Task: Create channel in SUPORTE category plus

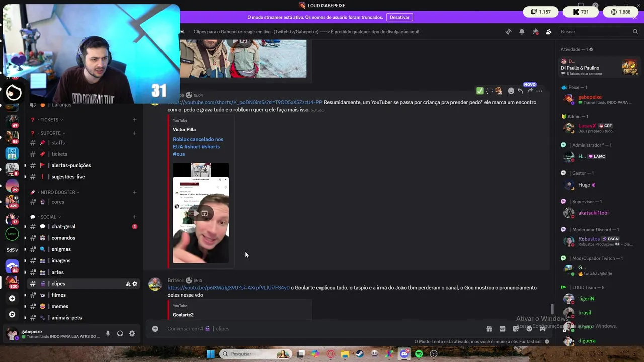Action: tap(135, 133)
